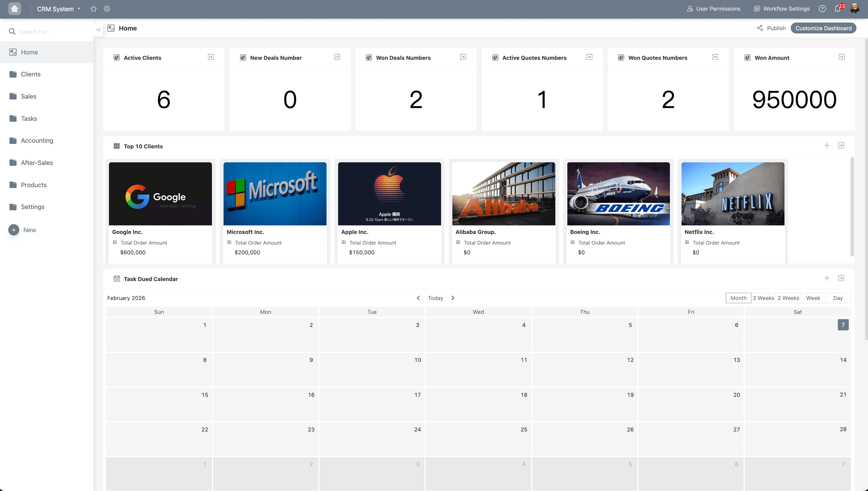Open Workflow Settings
Image resolution: width=868 pixels, height=491 pixels.
782,9
